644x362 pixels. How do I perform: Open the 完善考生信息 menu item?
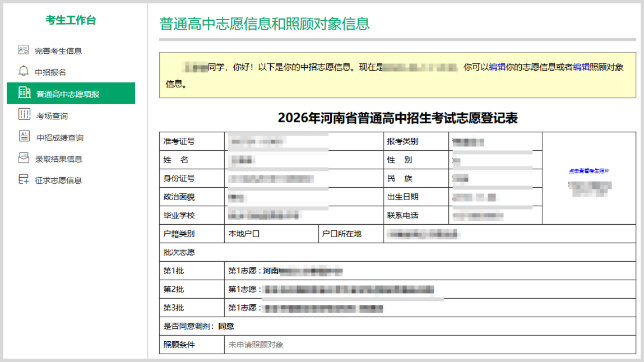(58, 51)
